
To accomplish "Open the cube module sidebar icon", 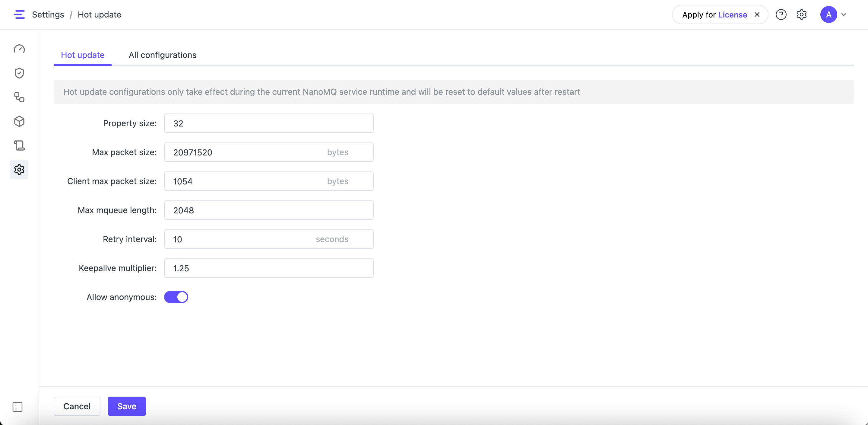I will pos(19,121).
